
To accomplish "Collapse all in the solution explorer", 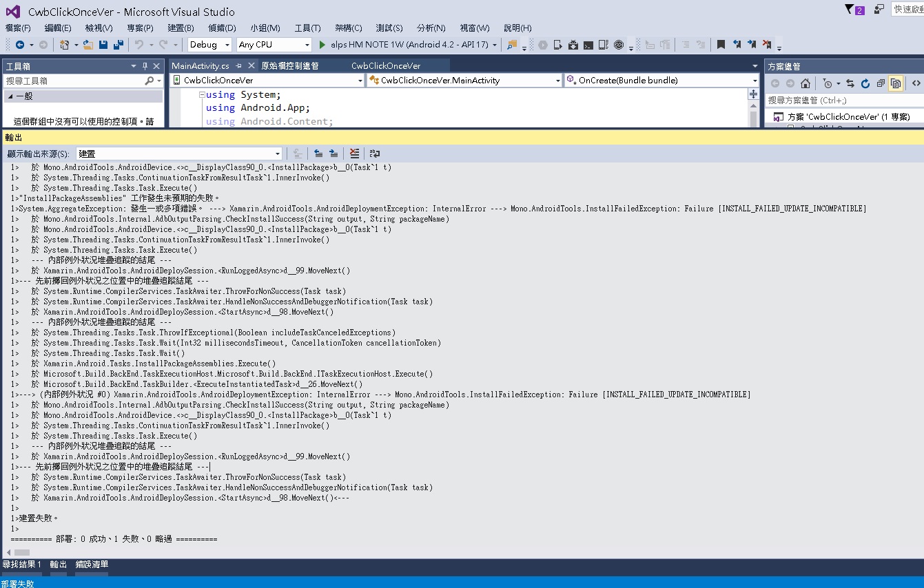I will point(881,83).
